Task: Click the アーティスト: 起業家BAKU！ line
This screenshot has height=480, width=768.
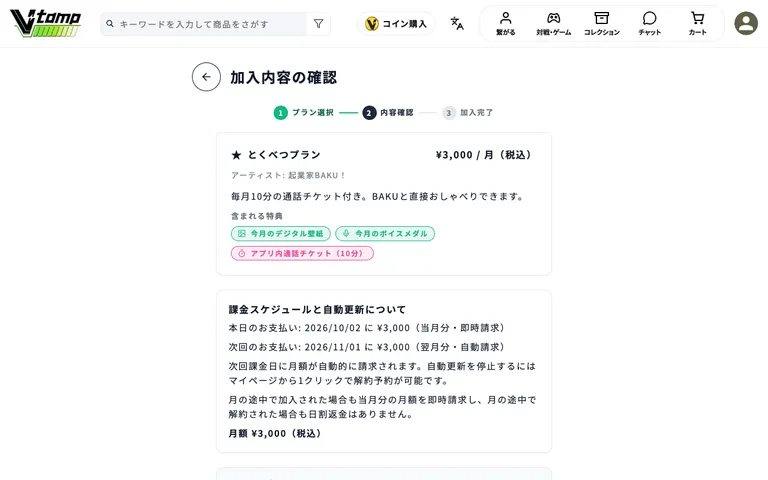Action: (x=288, y=175)
